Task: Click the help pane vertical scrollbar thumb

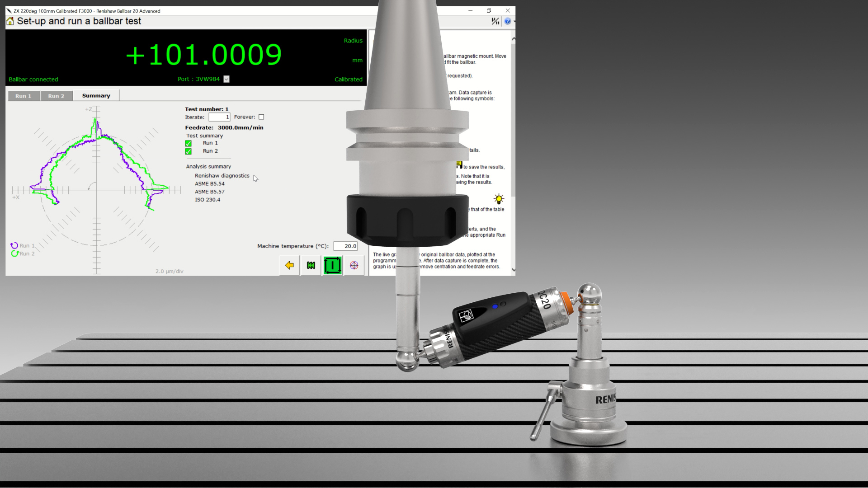Action: tap(513, 120)
